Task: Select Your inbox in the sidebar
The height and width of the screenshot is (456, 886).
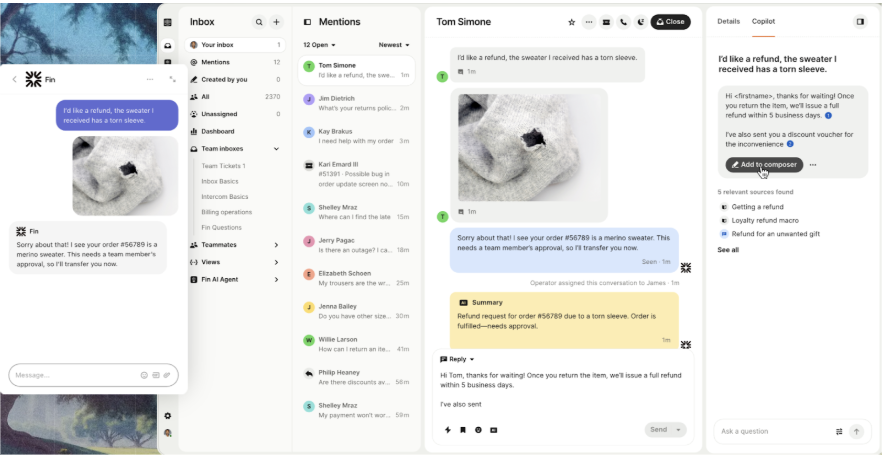Action: (x=235, y=45)
